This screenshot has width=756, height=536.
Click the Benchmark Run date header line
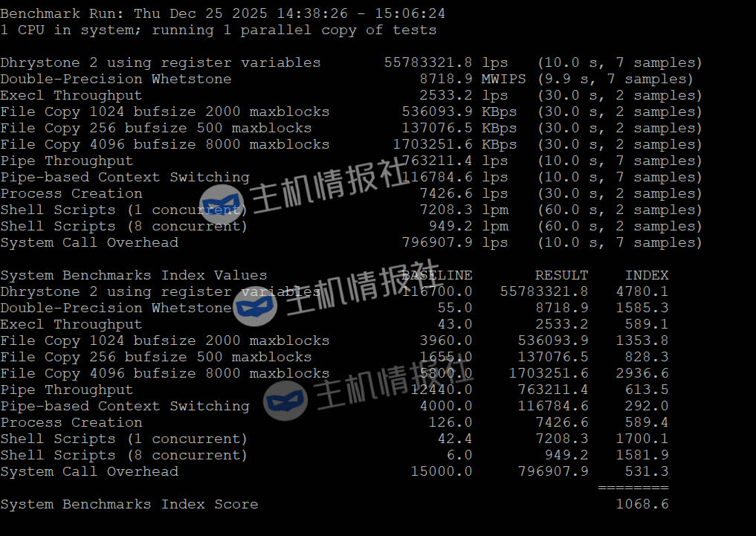point(223,13)
